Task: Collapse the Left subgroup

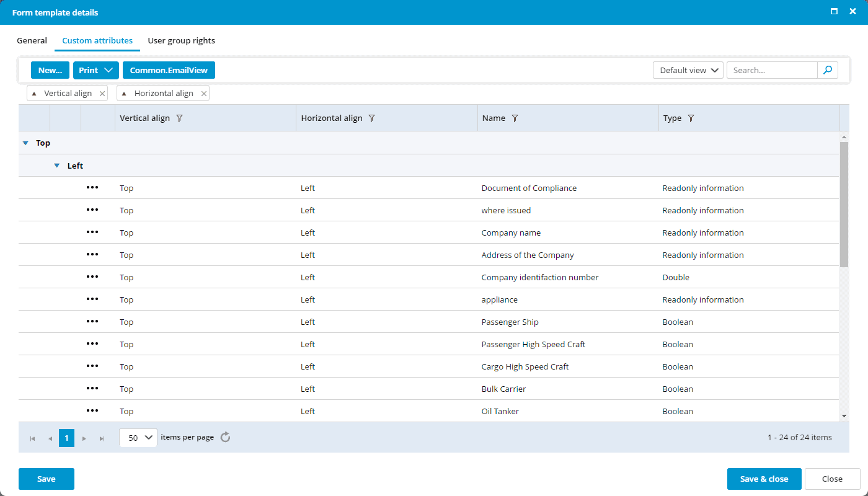Action: click(x=57, y=166)
